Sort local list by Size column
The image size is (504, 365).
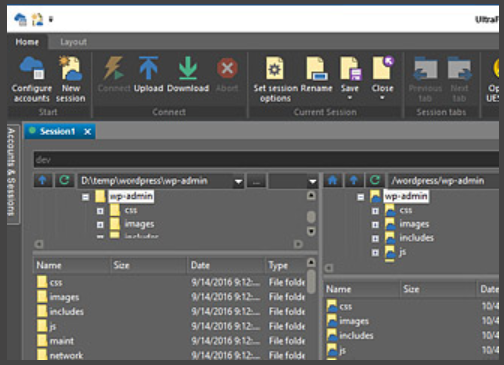tap(148, 265)
